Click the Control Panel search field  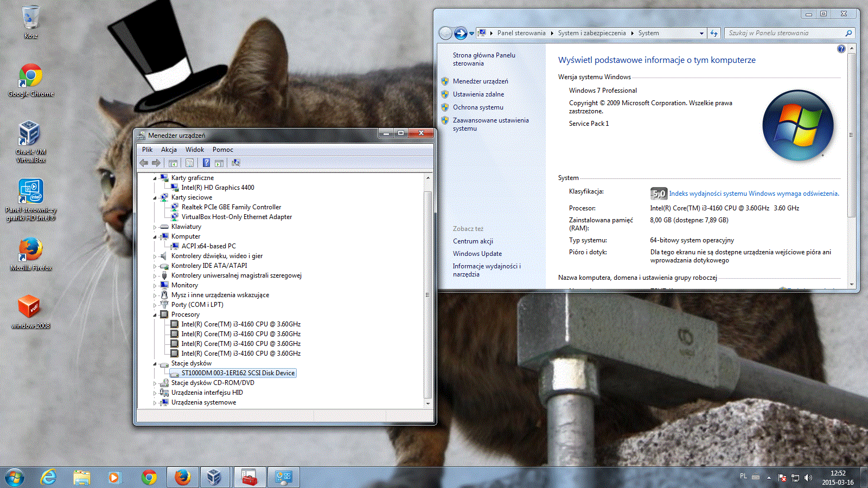(x=790, y=33)
